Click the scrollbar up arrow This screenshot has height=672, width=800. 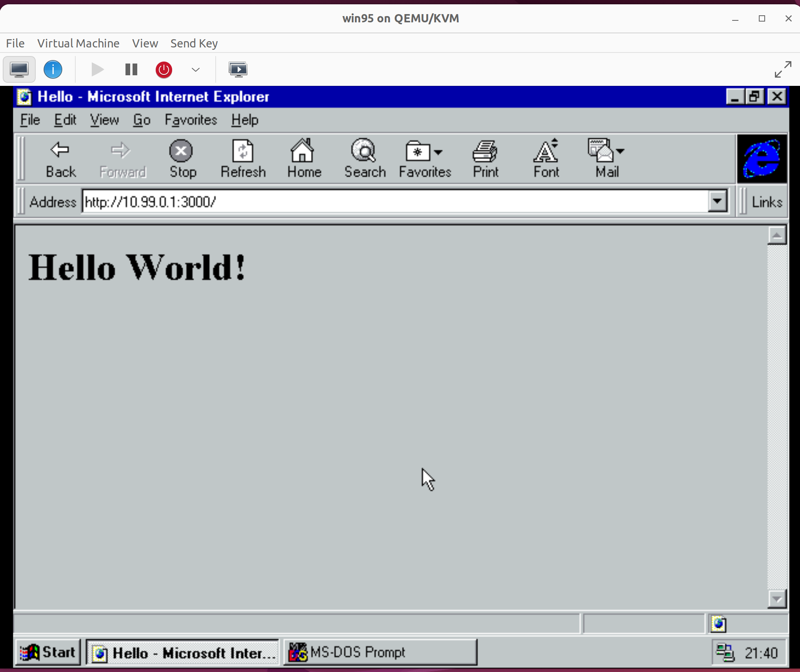click(777, 235)
